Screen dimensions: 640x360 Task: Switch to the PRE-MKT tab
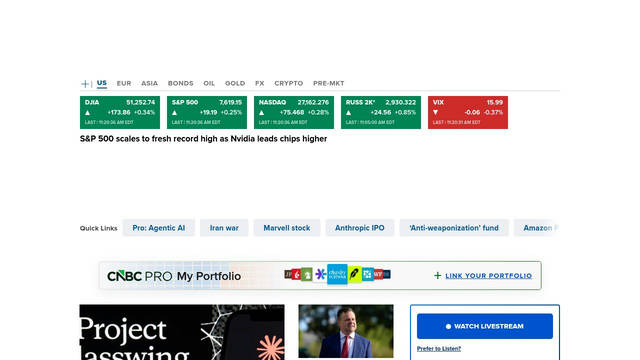tap(329, 83)
